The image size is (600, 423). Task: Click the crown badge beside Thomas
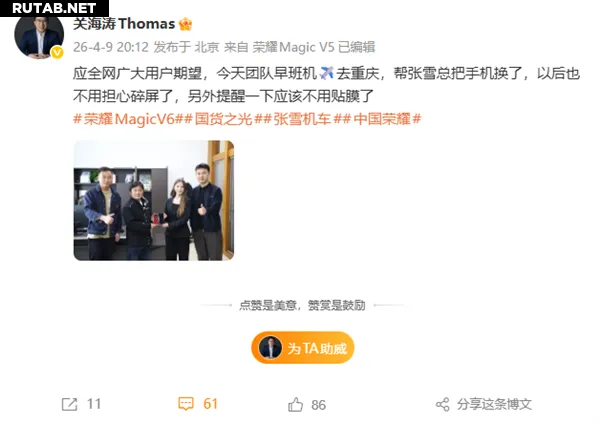(x=185, y=24)
